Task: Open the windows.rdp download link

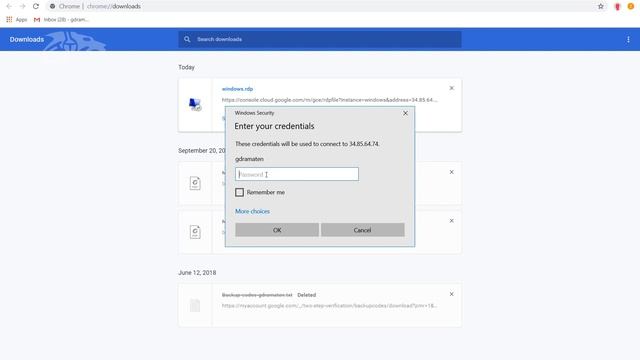Action: tap(237, 89)
